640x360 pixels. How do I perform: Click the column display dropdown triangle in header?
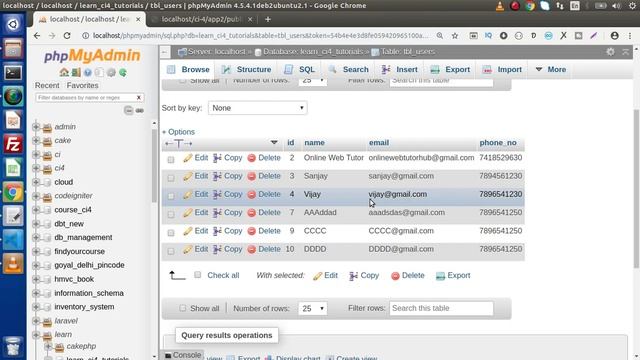[x=274, y=143]
